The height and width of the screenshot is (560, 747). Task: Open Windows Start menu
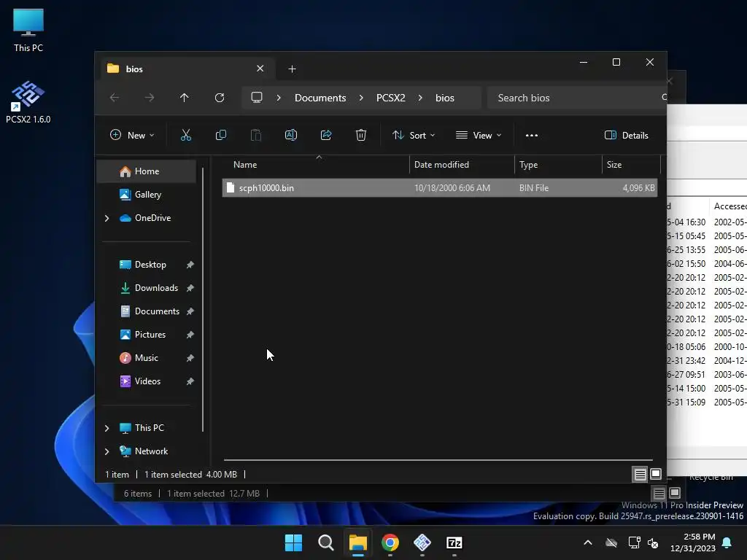pos(293,542)
